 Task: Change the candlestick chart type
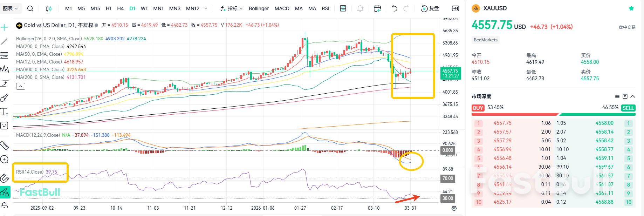(x=49, y=8)
